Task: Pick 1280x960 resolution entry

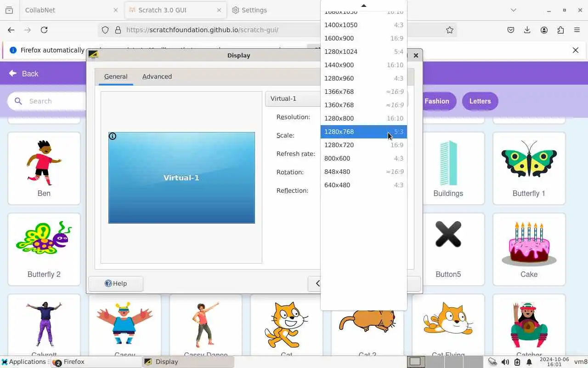Action: click(x=363, y=78)
